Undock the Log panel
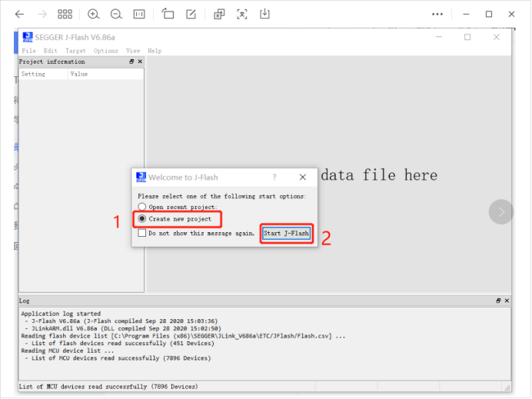 coord(498,301)
